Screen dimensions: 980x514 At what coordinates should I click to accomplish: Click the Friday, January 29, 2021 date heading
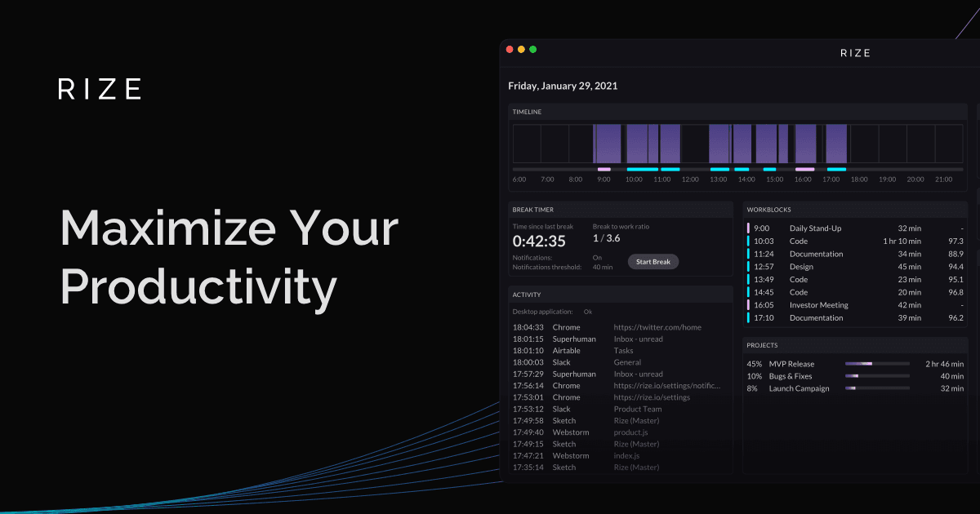click(563, 86)
